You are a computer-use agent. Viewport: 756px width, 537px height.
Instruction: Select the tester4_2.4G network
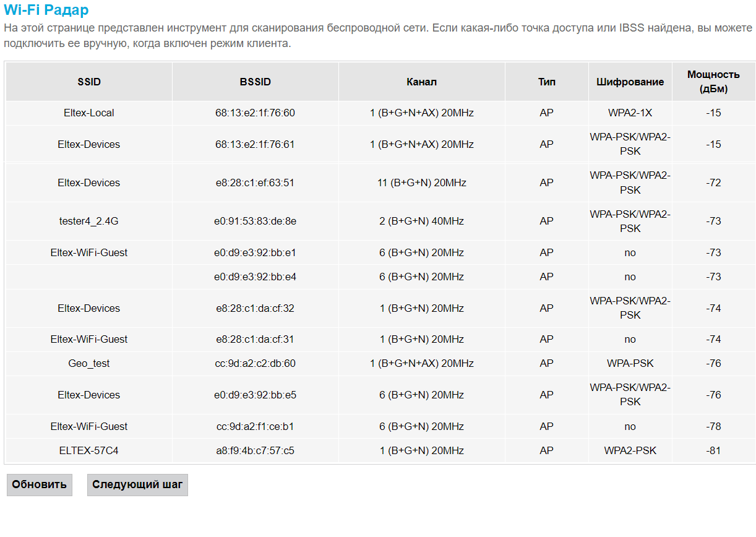[89, 221]
